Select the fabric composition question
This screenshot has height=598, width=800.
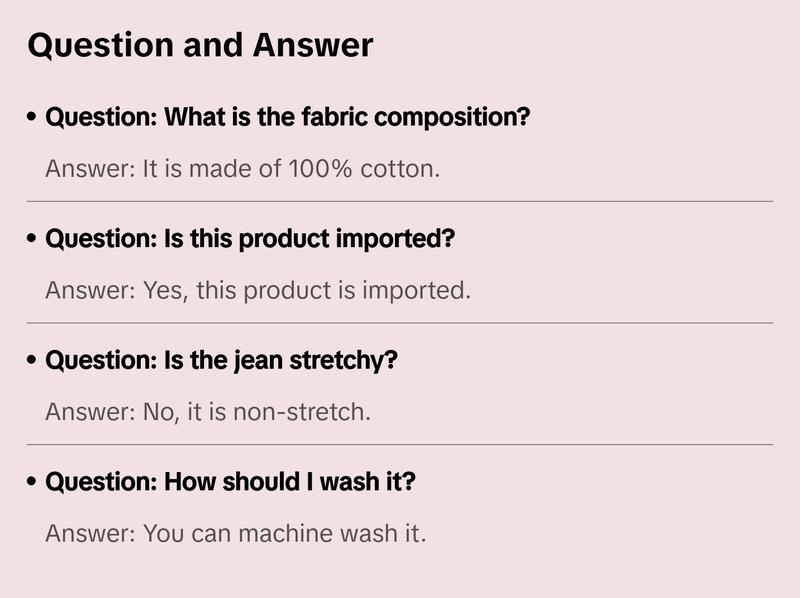point(288,117)
